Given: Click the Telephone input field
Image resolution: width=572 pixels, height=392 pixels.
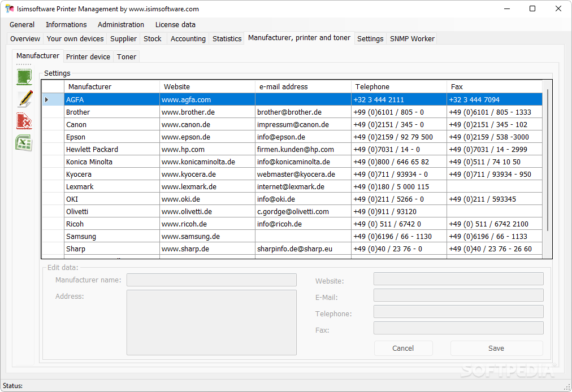Looking at the screenshot, I should [458, 312].
